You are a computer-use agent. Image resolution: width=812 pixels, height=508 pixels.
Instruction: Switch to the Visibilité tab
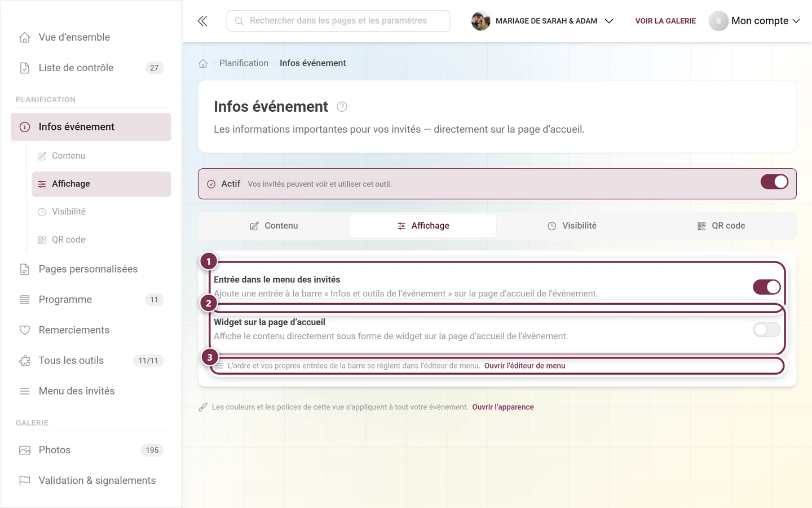tap(572, 226)
